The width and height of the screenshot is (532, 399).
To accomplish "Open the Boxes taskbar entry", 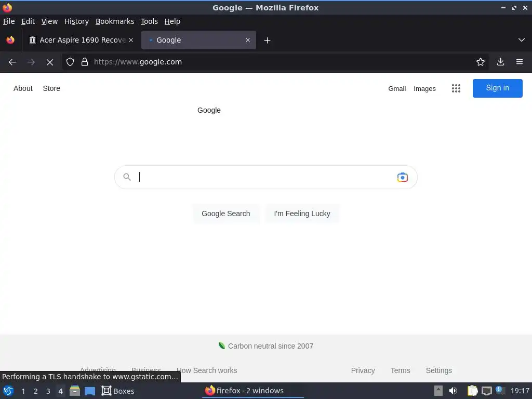I will click(118, 391).
